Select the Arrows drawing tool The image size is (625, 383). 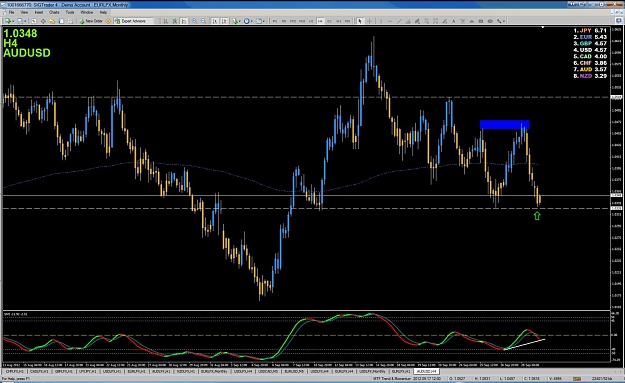click(499, 21)
